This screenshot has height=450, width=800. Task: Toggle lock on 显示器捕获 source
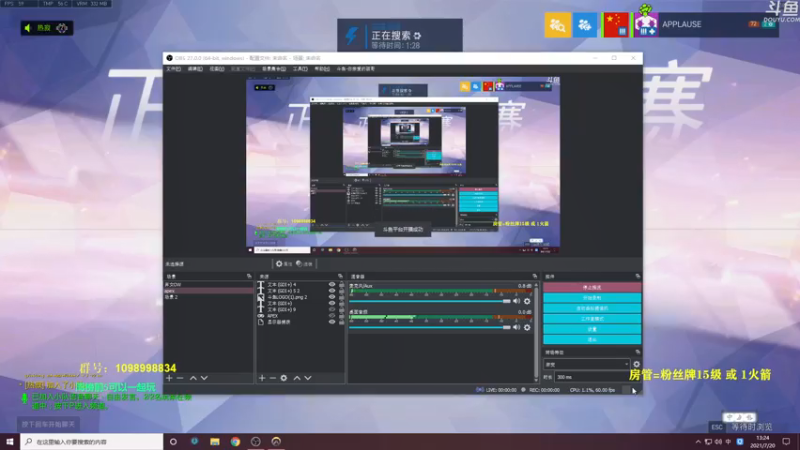point(341,322)
